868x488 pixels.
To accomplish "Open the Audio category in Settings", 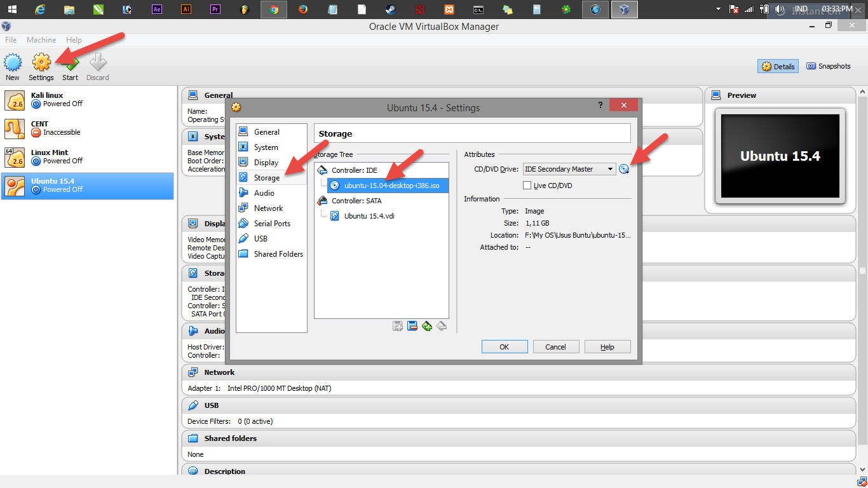I will click(x=271, y=193).
